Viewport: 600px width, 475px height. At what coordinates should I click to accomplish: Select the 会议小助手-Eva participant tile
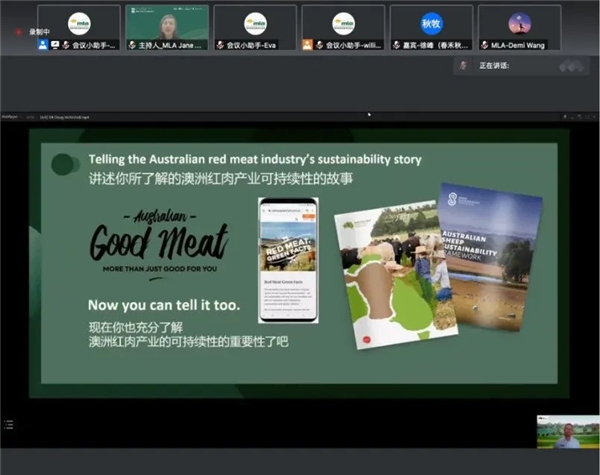point(255,27)
